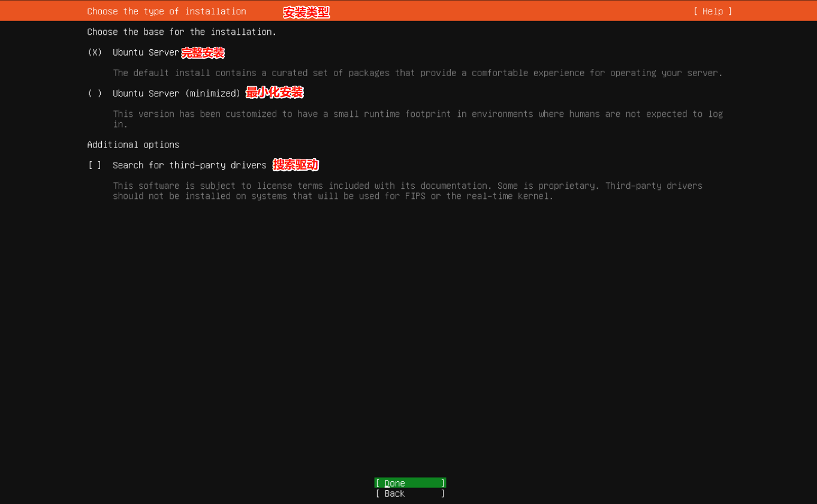The image size is (817, 504).
Task: Click the red 完整安装 annotation
Action: pos(203,53)
